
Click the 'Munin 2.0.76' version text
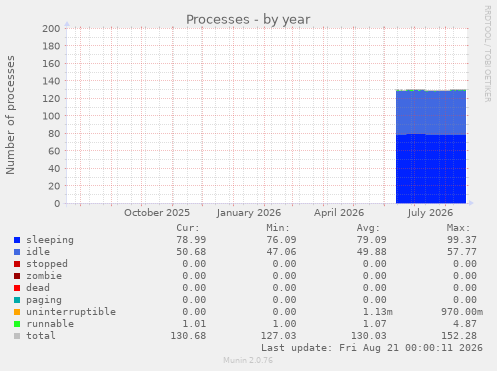tap(248, 360)
